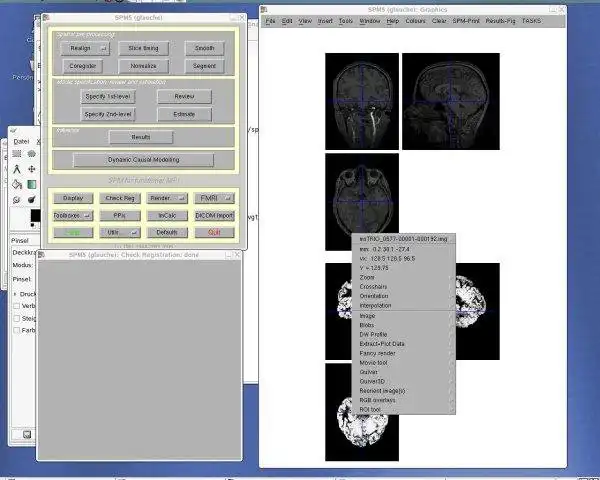Click the Dynamic Causal Modeling button
The image size is (600, 480).
(x=143, y=160)
